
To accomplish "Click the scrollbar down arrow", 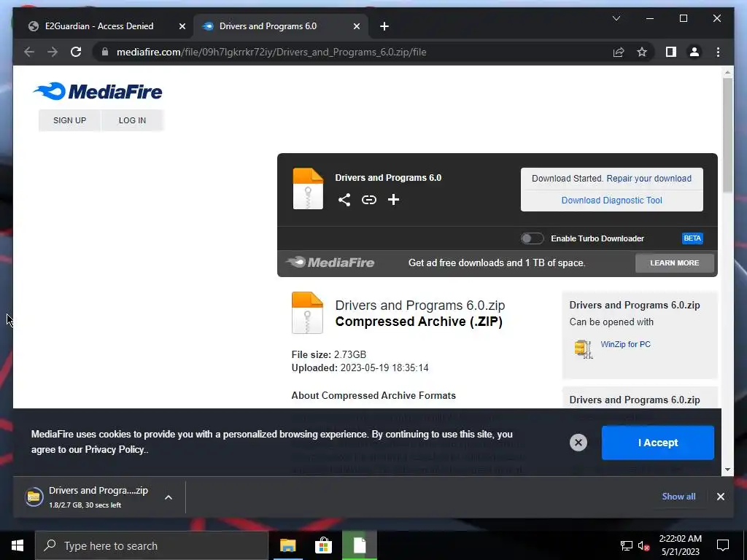I will coord(727,470).
